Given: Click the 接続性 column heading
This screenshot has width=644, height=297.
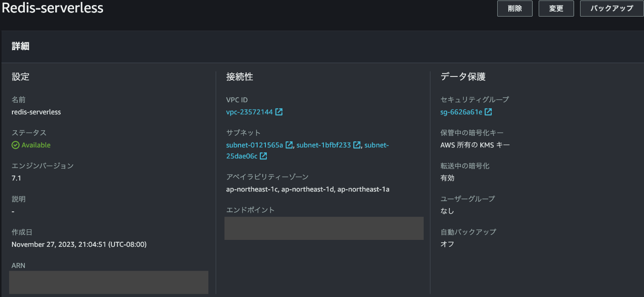Looking at the screenshot, I should (x=240, y=77).
